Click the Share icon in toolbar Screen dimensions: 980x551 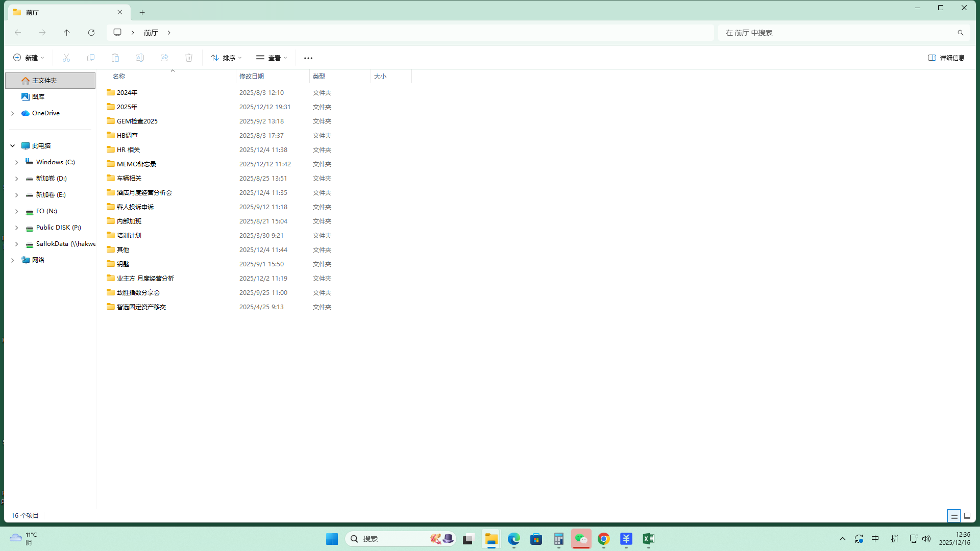[x=164, y=58]
